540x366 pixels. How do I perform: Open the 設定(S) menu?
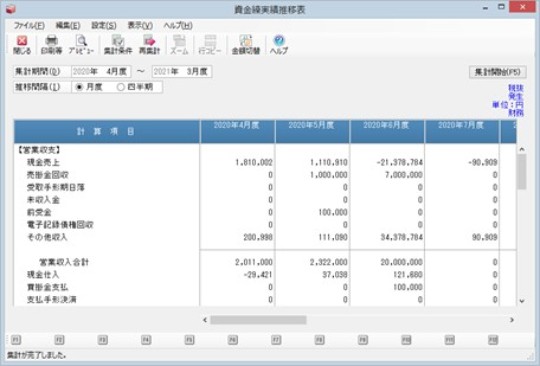(x=103, y=25)
